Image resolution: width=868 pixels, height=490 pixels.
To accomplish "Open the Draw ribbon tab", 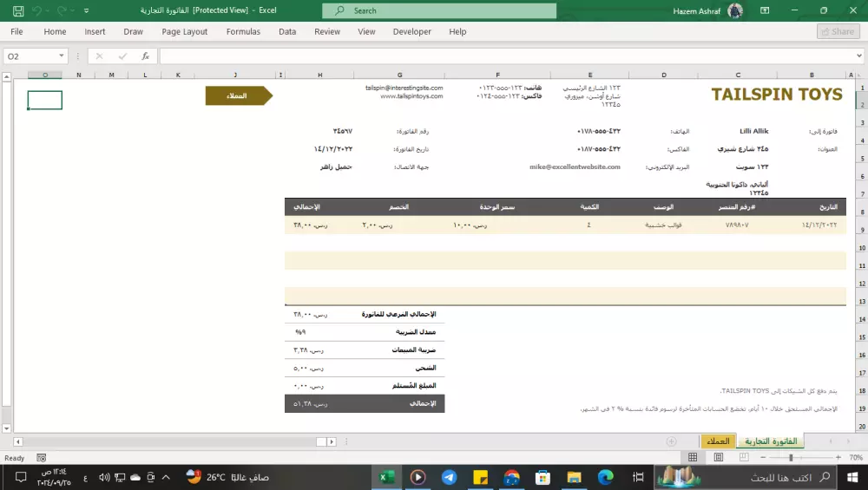I will [x=133, y=31].
